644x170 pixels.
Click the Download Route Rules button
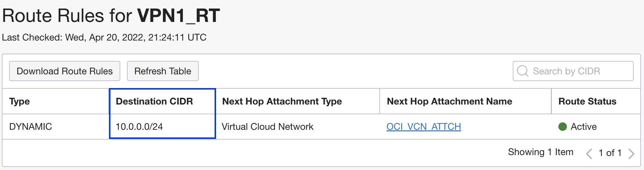[64, 71]
